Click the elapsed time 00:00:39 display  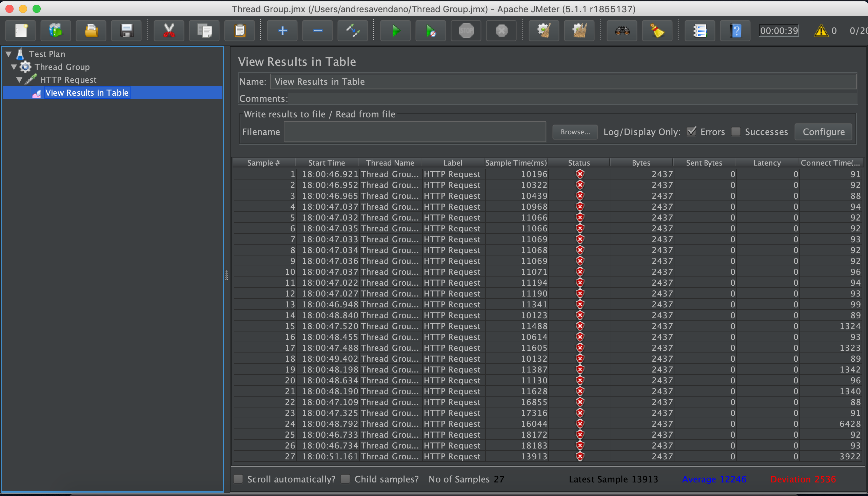click(779, 31)
